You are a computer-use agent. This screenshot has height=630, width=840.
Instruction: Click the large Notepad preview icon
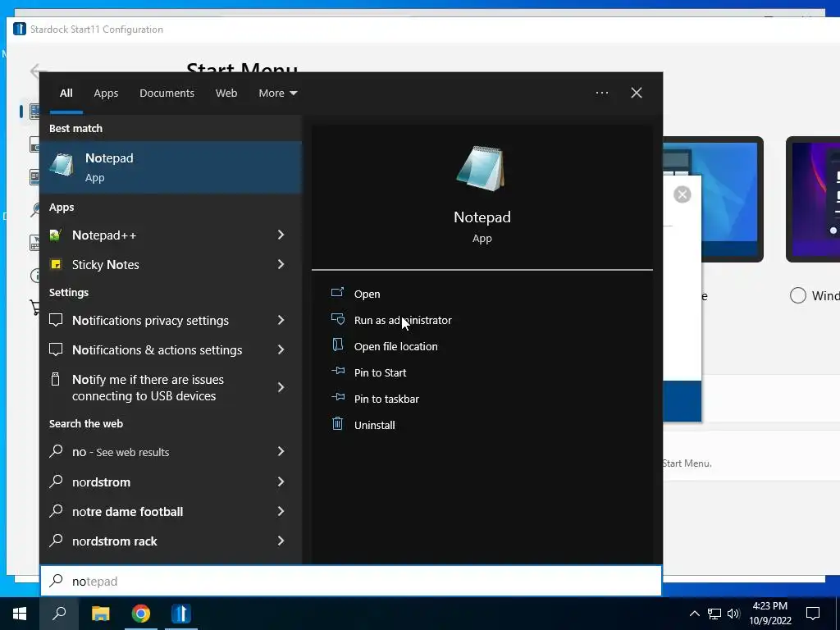coord(481,168)
